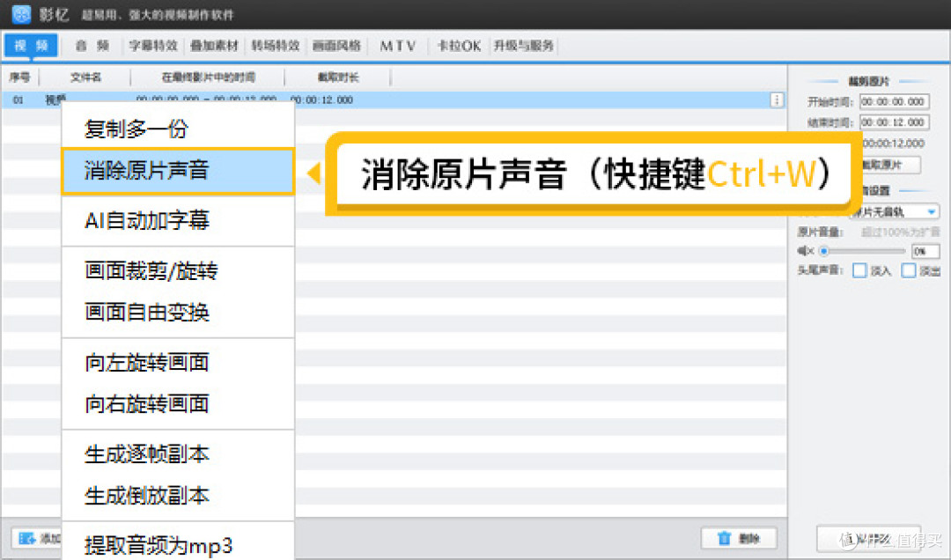The width and height of the screenshot is (951, 560).
Task: Choose 生成逐帧副本 from menu
Action: (178, 453)
